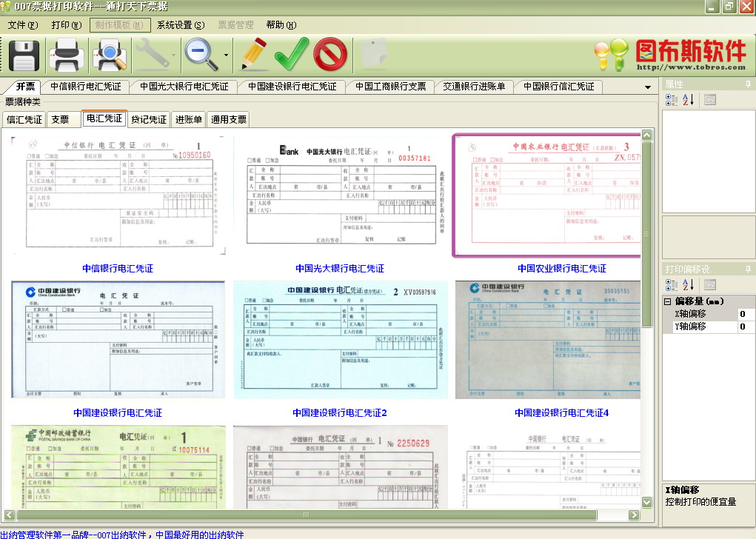Select the cyan 中国建设银行电汇凭证2 thumbnail image

tap(340, 340)
